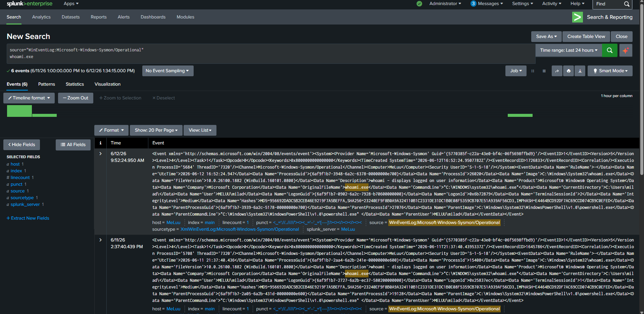Go to Analytics
644x314 pixels.
41,17
